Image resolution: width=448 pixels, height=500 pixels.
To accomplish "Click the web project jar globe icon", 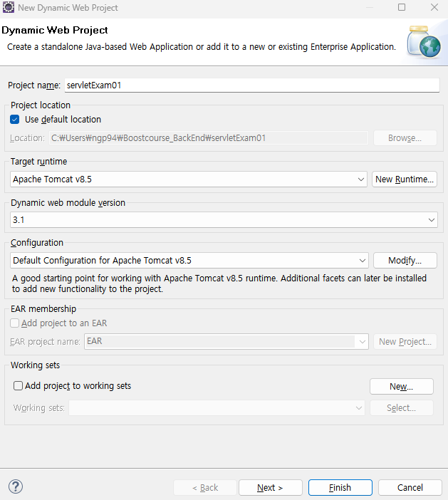I will click(x=424, y=42).
